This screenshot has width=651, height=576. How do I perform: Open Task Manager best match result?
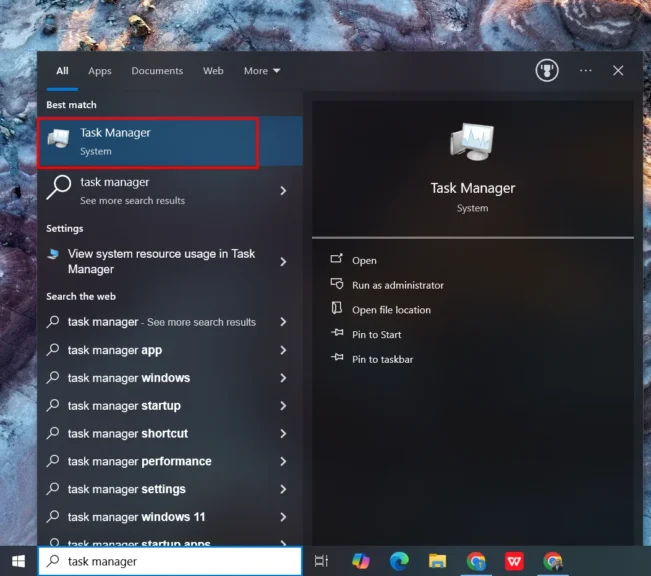click(x=170, y=142)
